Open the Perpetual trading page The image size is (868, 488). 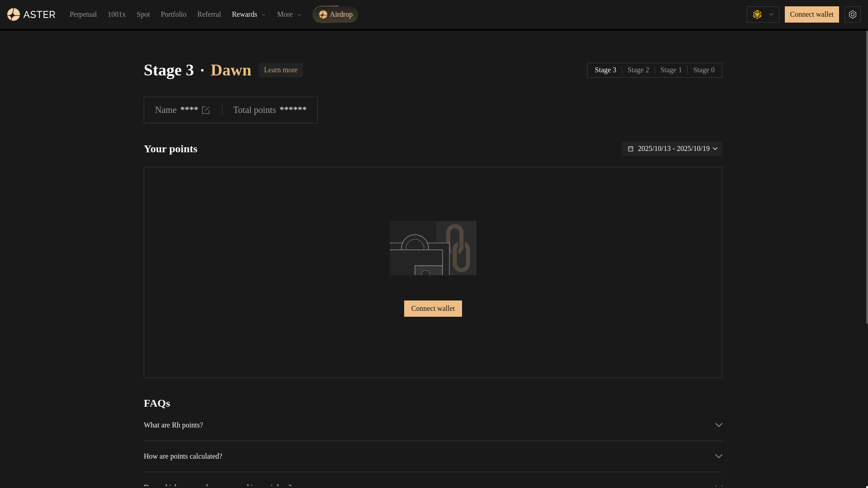[83, 14]
